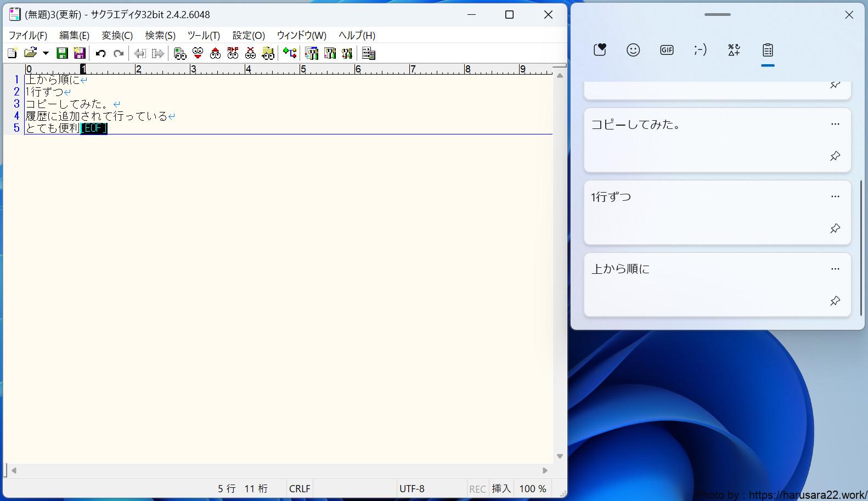Click the Find Next down-arrow icon
Screen dimensions: 868x501
pyautogui.click(x=198, y=53)
